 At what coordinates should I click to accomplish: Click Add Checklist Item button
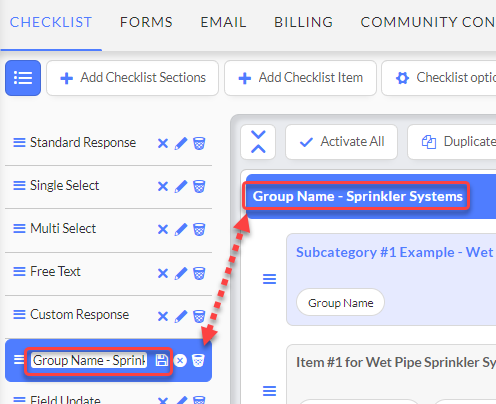tap(300, 78)
